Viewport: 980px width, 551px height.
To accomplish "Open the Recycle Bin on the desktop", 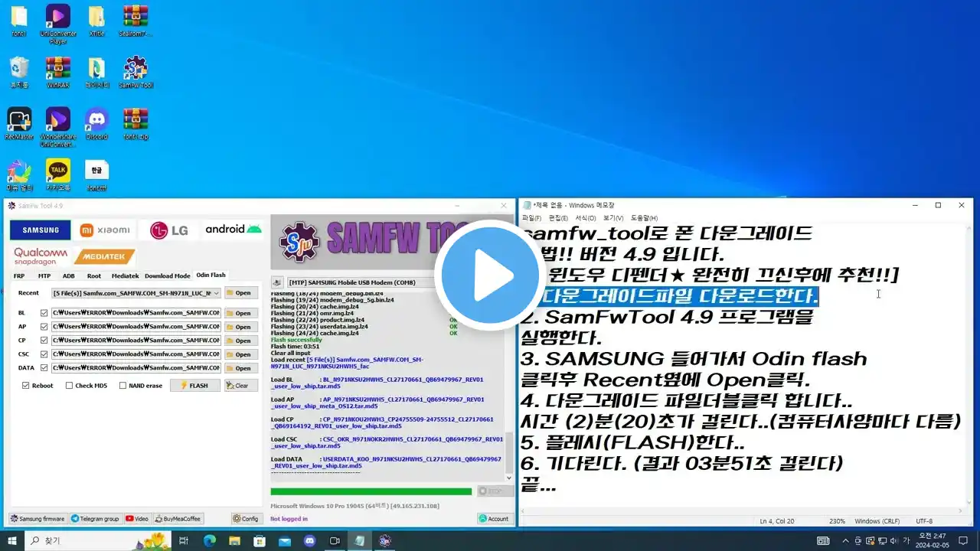I will (x=19, y=72).
